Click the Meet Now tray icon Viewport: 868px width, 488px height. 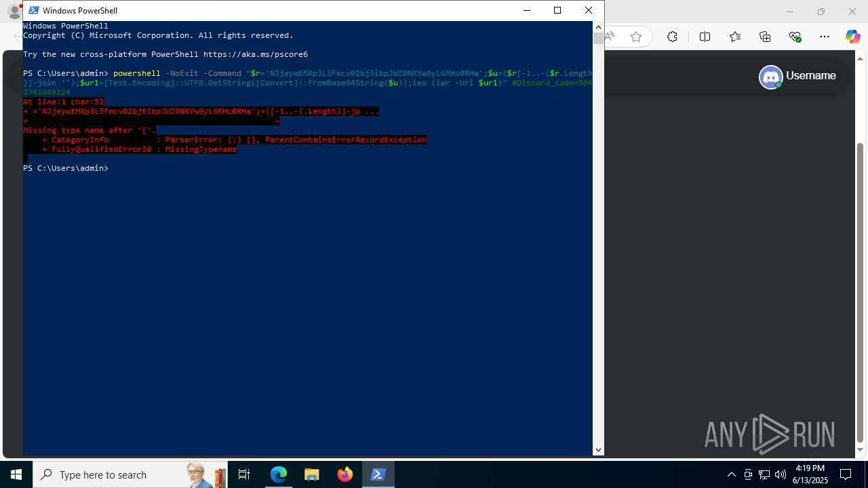click(748, 474)
